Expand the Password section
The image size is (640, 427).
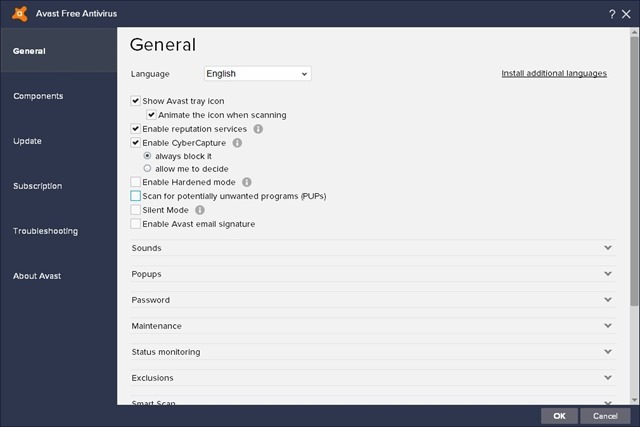607,300
